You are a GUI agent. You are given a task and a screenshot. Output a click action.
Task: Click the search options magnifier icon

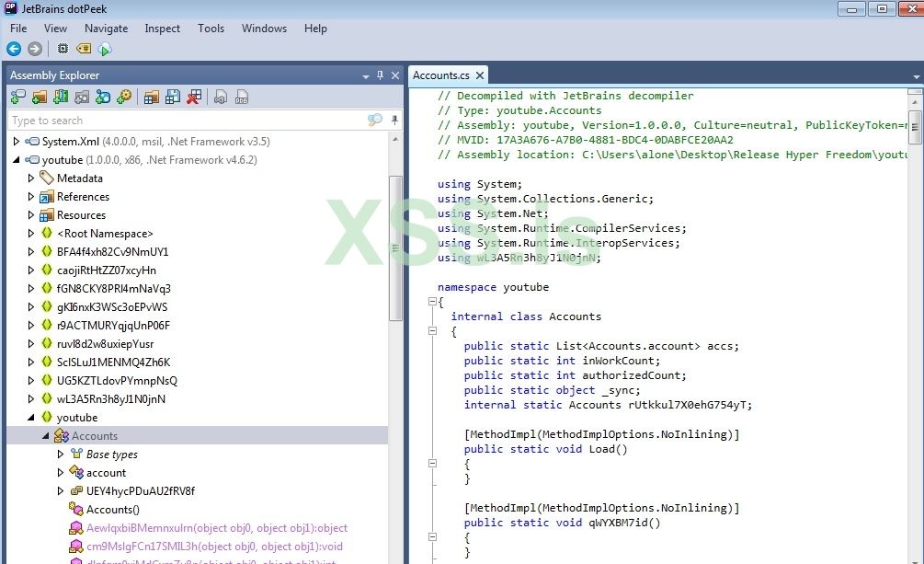coord(375,120)
